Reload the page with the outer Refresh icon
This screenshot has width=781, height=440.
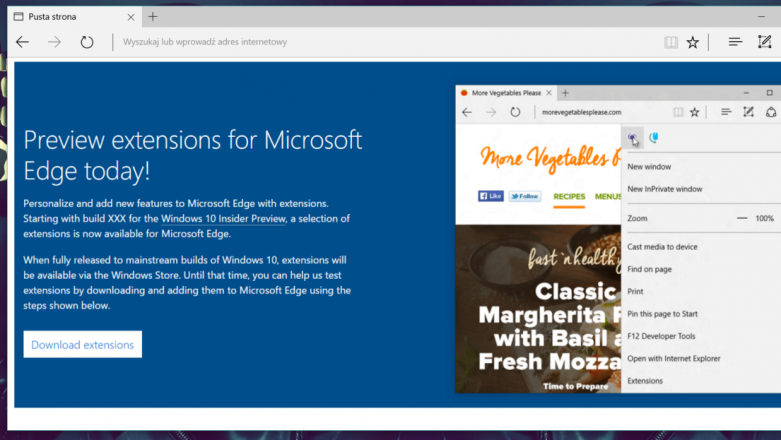(87, 42)
